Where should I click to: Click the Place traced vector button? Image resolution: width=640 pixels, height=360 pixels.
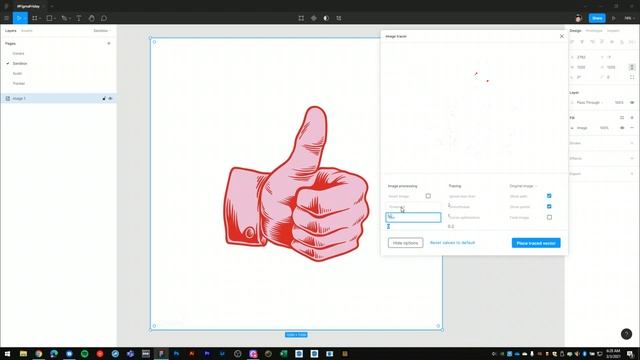click(536, 243)
